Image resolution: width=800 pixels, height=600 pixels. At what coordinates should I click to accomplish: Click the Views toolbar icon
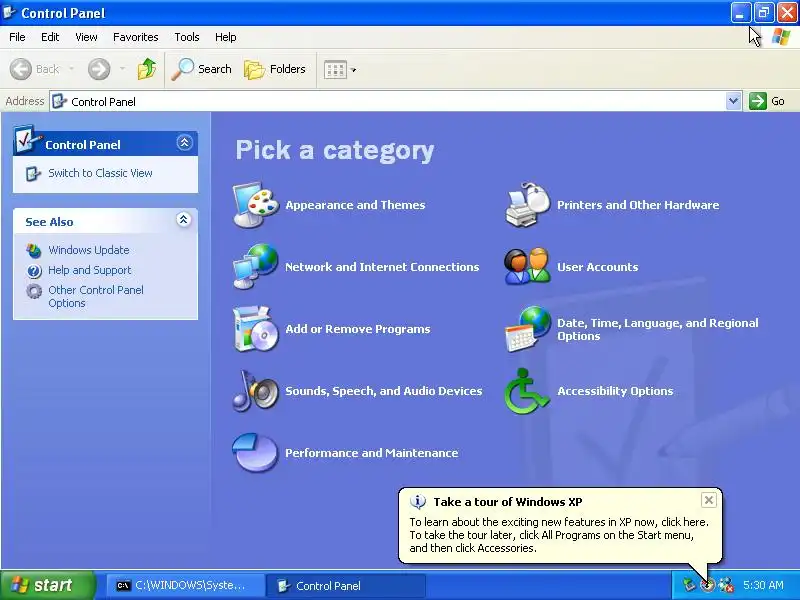point(335,69)
